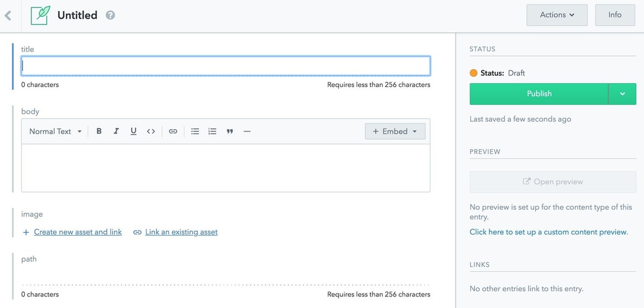Click the help question mark beside Untitled
The width and height of the screenshot is (644, 308).
point(111,16)
